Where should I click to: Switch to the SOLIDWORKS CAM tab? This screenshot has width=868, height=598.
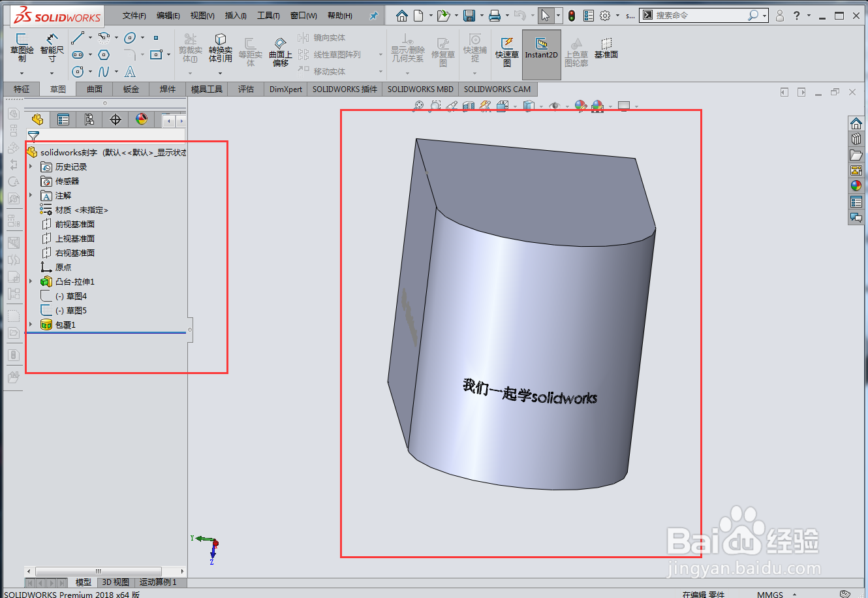coord(497,89)
